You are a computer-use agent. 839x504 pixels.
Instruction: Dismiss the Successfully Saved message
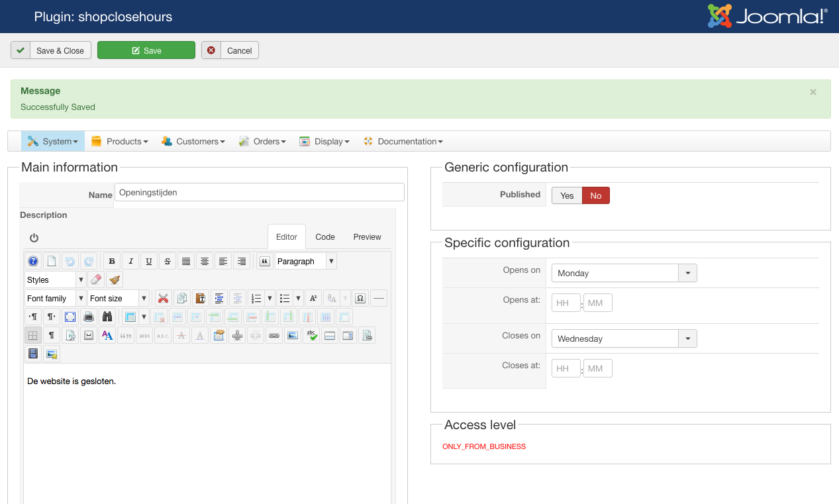(x=813, y=92)
